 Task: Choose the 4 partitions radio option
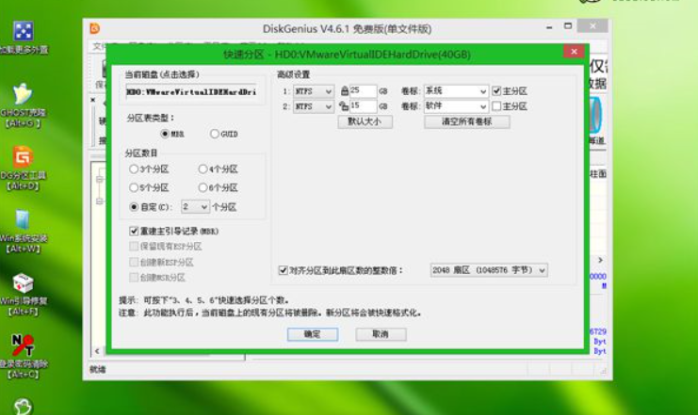click(x=203, y=169)
